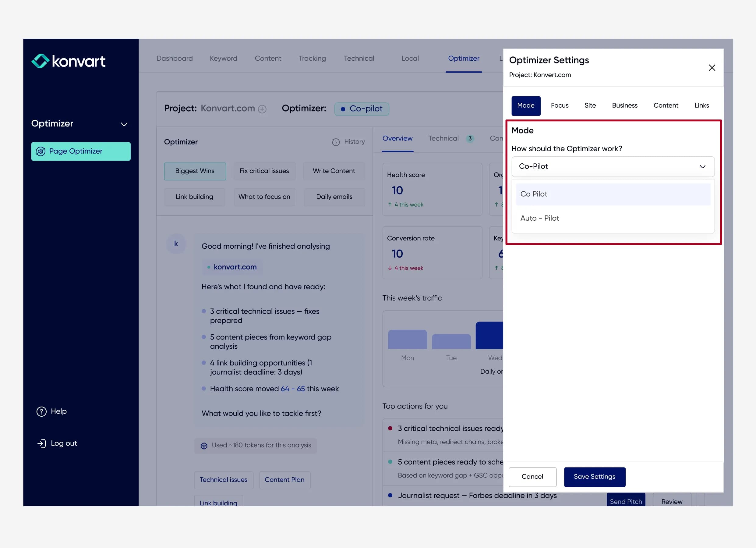Open the Optimizer top navigation tab
756x548 pixels.
463,59
